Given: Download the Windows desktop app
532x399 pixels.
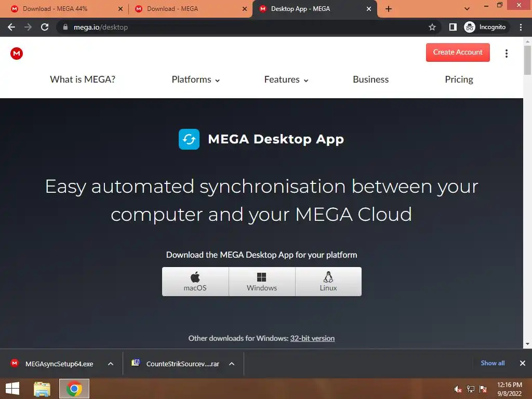Looking at the screenshot, I should [262, 282].
